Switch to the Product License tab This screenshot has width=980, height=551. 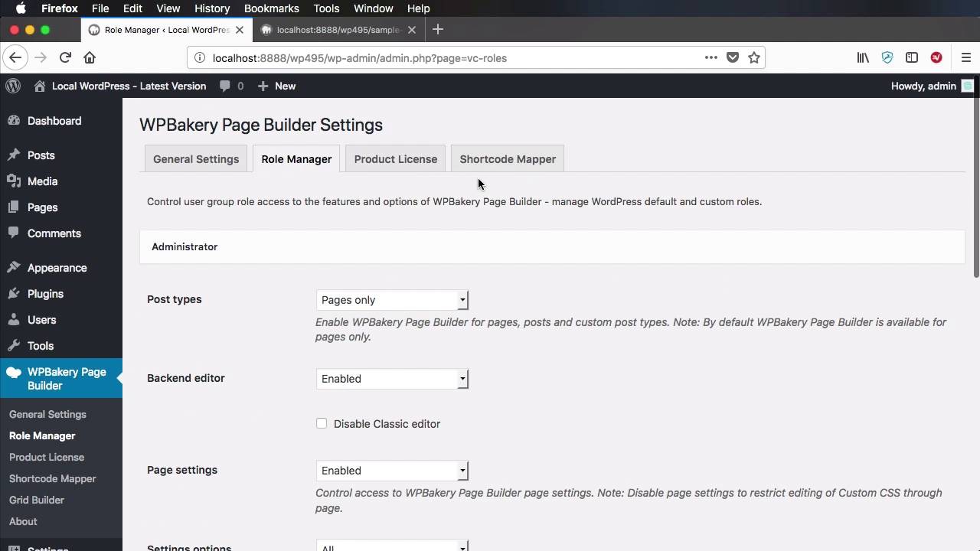point(396,159)
